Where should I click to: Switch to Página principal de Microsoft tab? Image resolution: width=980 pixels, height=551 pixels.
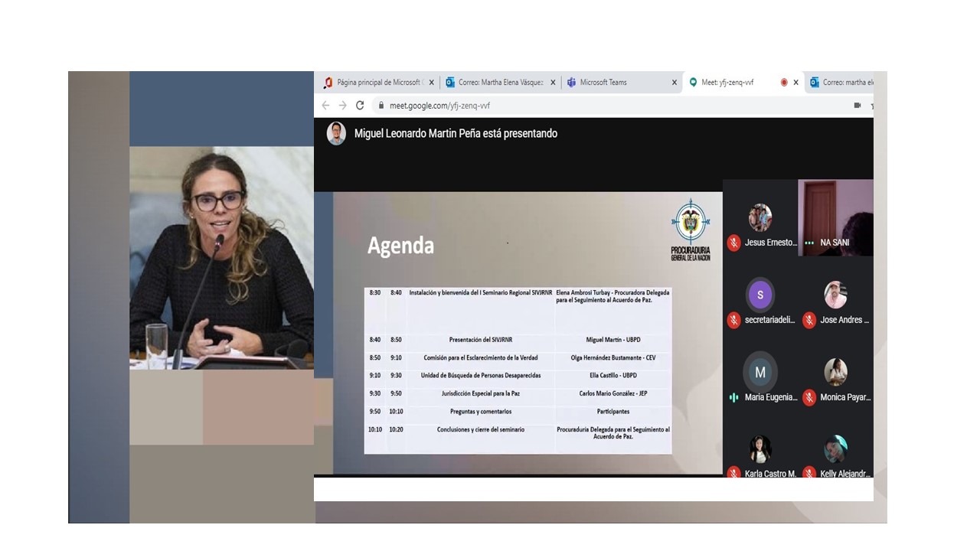point(378,83)
